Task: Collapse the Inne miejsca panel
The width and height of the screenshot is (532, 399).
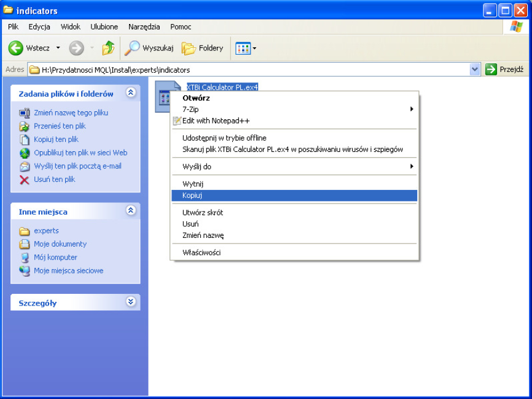Action: 130,210
